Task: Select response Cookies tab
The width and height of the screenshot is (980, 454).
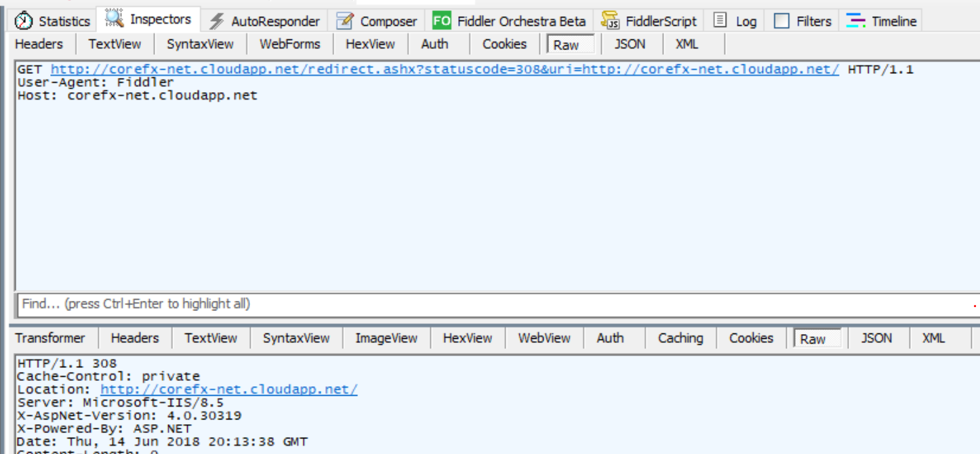Action: point(751,338)
